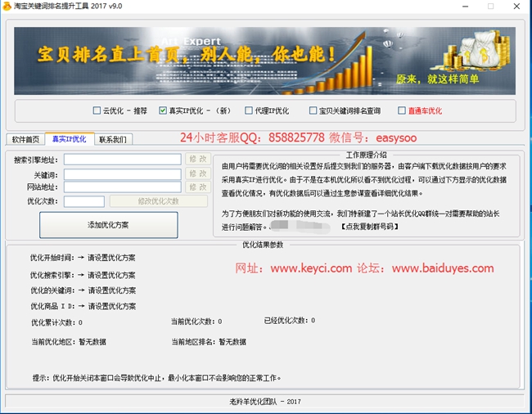Select the 优化次数 input box
The width and height of the screenshot is (532, 414).
click(x=84, y=201)
